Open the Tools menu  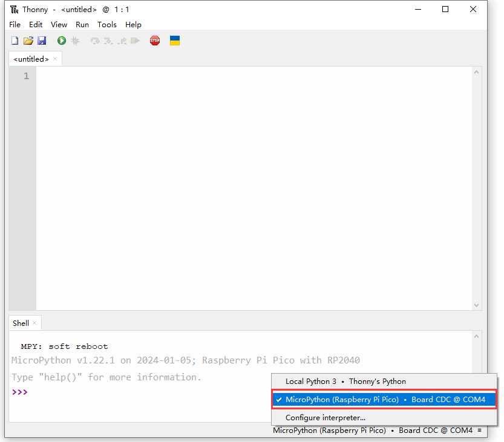[107, 25]
